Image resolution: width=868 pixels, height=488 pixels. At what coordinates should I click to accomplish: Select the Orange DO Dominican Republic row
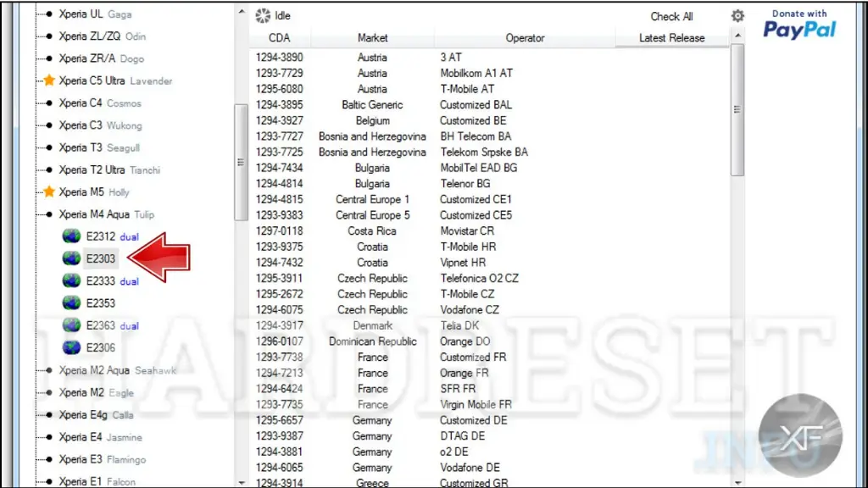pos(489,341)
